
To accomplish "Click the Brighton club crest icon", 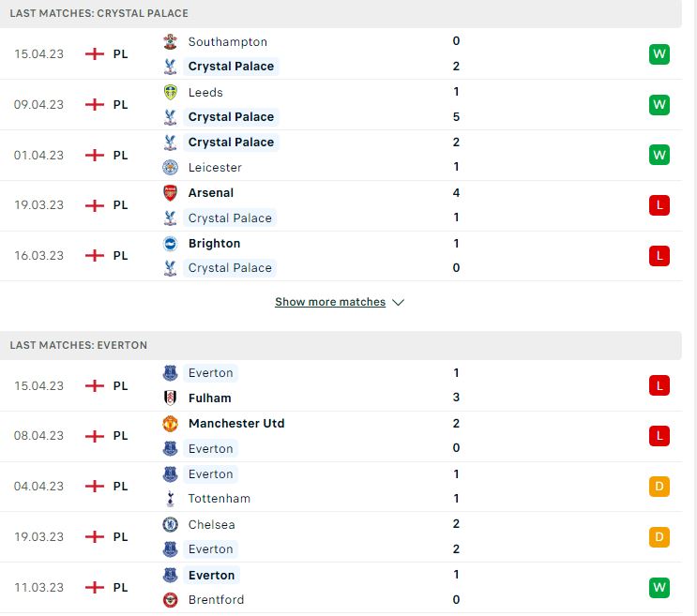I will pos(170,244).
